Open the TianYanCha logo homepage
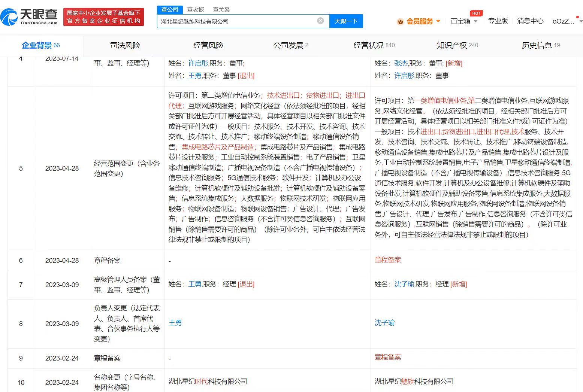Image resolution: width=583 pixels, height=392 pixels. point(29,17)
